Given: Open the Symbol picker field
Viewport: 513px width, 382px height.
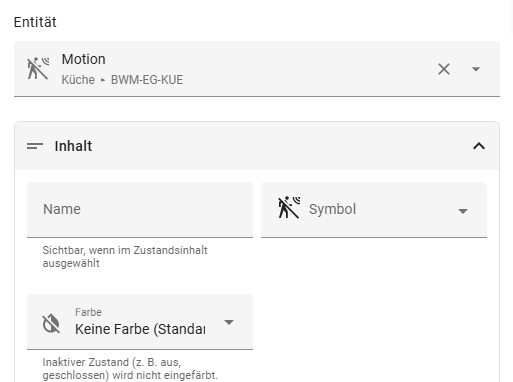Looking at the screenshot, I should [374, 210].
